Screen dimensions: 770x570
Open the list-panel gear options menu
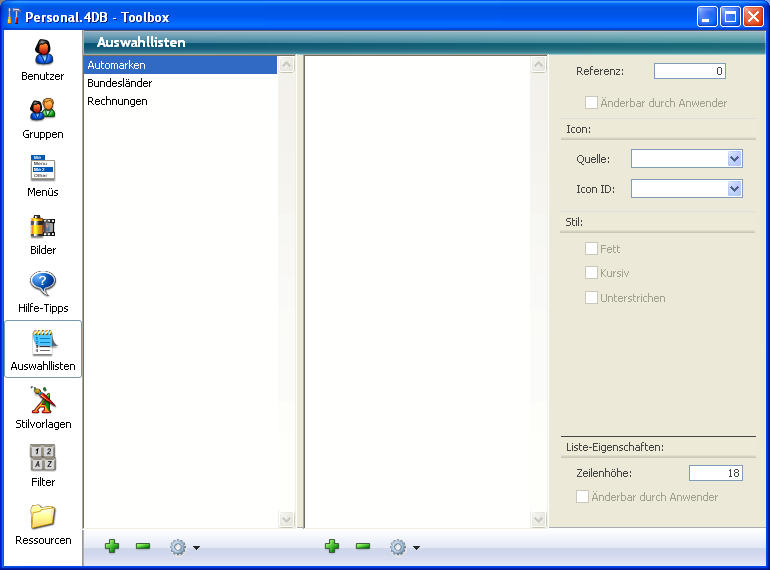[x=184, y=547]
